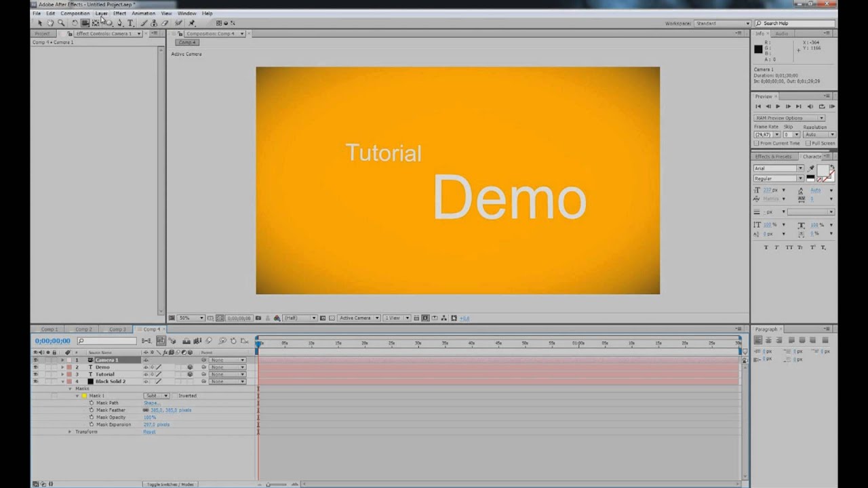
Task: Pick font color with Character eyedropper
Action: [x=810, y=169]
